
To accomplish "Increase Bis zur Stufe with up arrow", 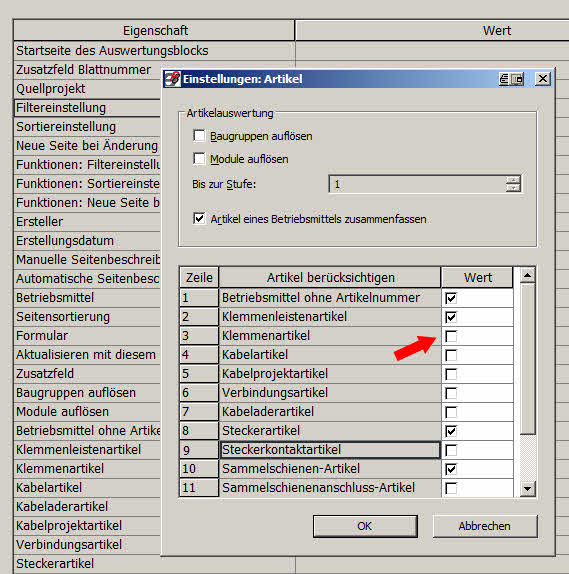I will (x=513, y=180).
